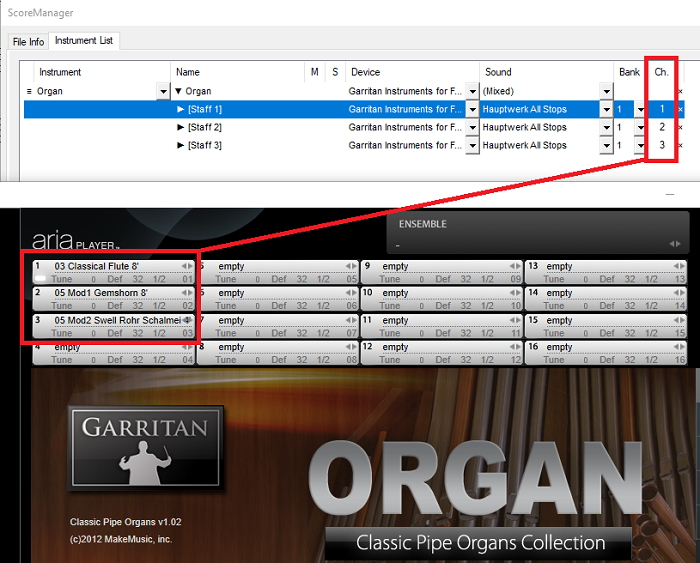Open Sound dropdown for Staff 2
The image size is (700, 563).
606,127
